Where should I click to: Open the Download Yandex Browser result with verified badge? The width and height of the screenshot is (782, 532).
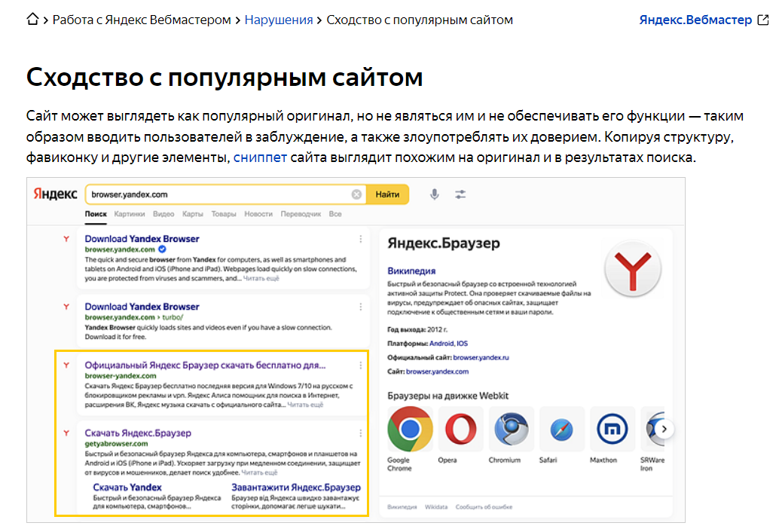[142, 239]
